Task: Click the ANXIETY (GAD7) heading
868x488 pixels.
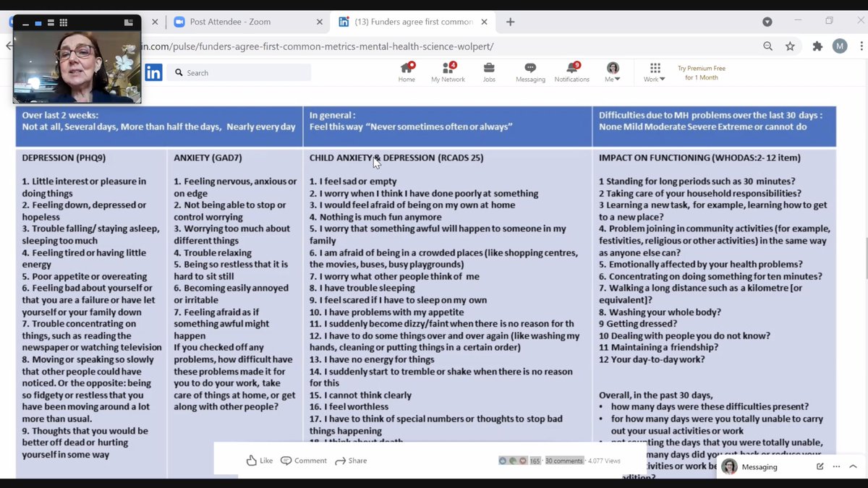Action: click(x=206, y=157)
